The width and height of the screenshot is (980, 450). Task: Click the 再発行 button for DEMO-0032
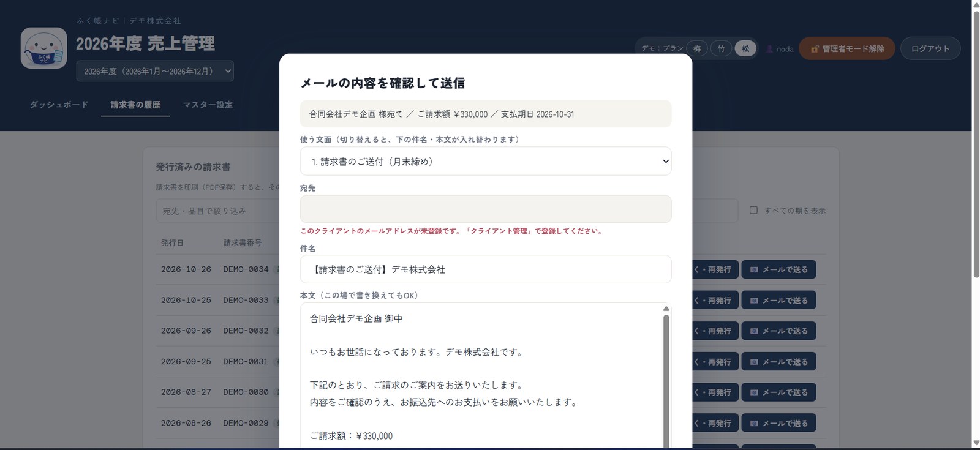(x=715, y=331)
